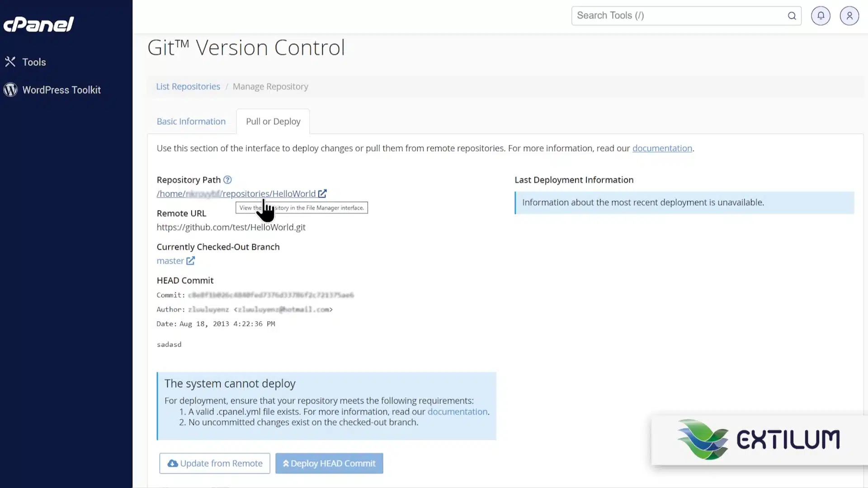Click the Last Deployment Information heading
The image size is (868, 488).
coord(574,180)
